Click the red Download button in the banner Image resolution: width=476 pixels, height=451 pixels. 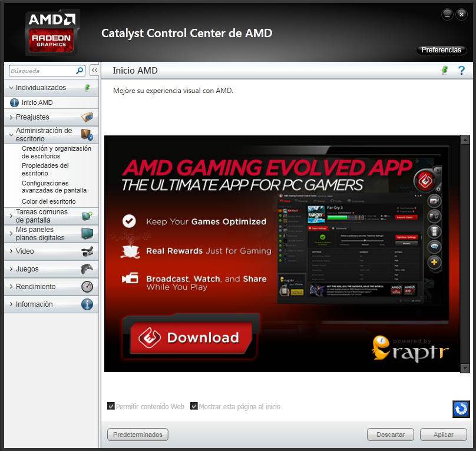click(191, 337)
